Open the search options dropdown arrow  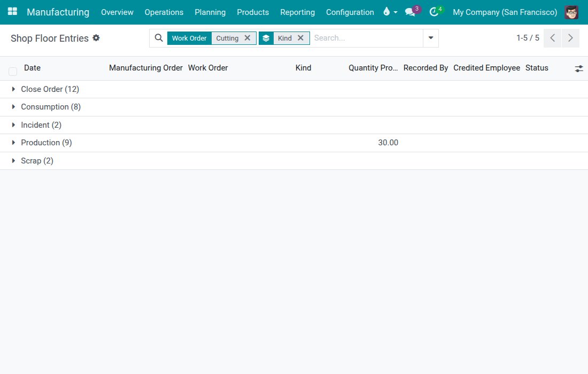click(x=431, y=38)
